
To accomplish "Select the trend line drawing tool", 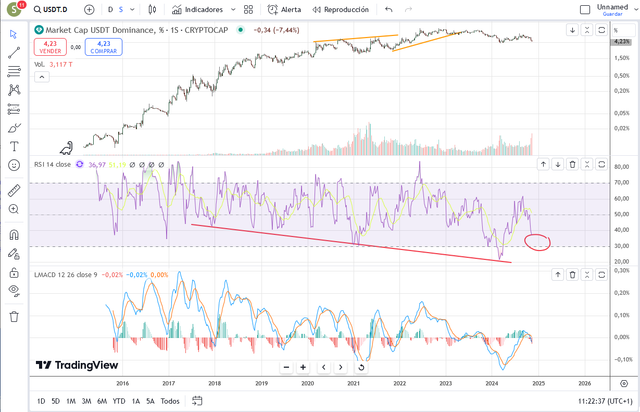I will coord(14,53).
